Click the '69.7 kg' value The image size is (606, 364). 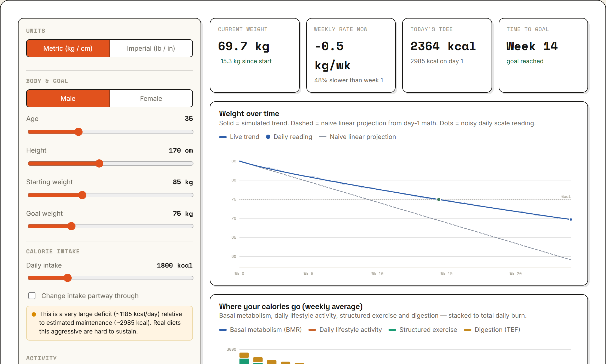click(x=244, y=46)
